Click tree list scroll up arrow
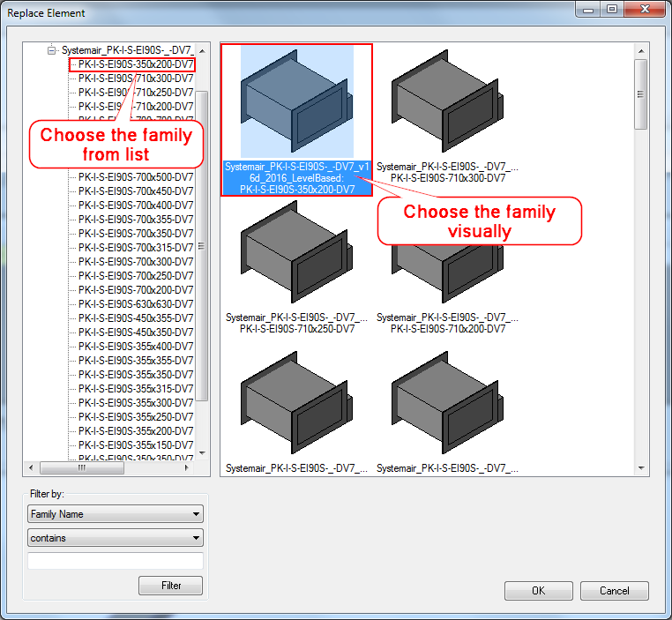 point(202,51)
